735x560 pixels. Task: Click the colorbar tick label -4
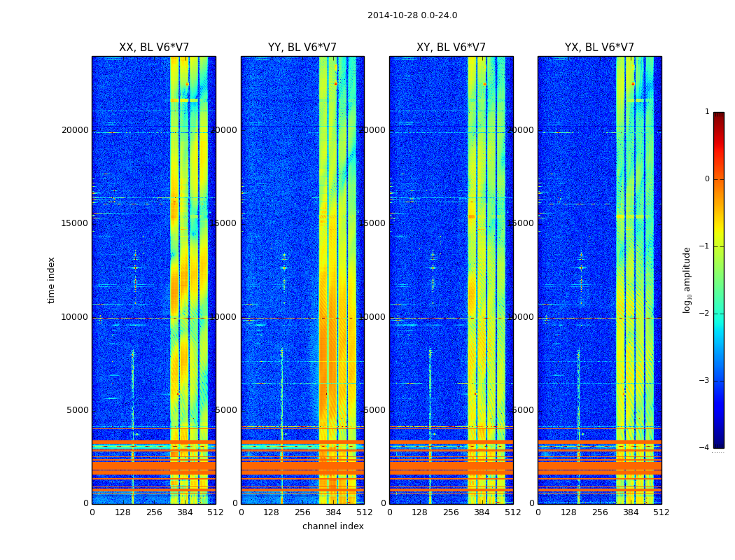pyautogui.click(x=706, y=448)
